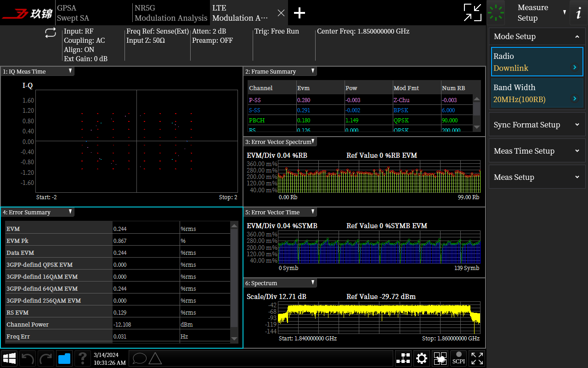Screen dimensions: 588x368
Task: Expand the Meas Setup section
Action: (x=537, y=177)
